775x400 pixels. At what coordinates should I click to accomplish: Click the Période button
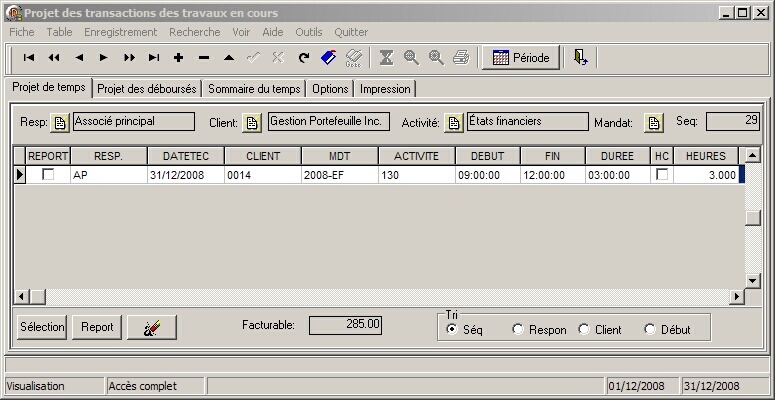pos(521,58)
